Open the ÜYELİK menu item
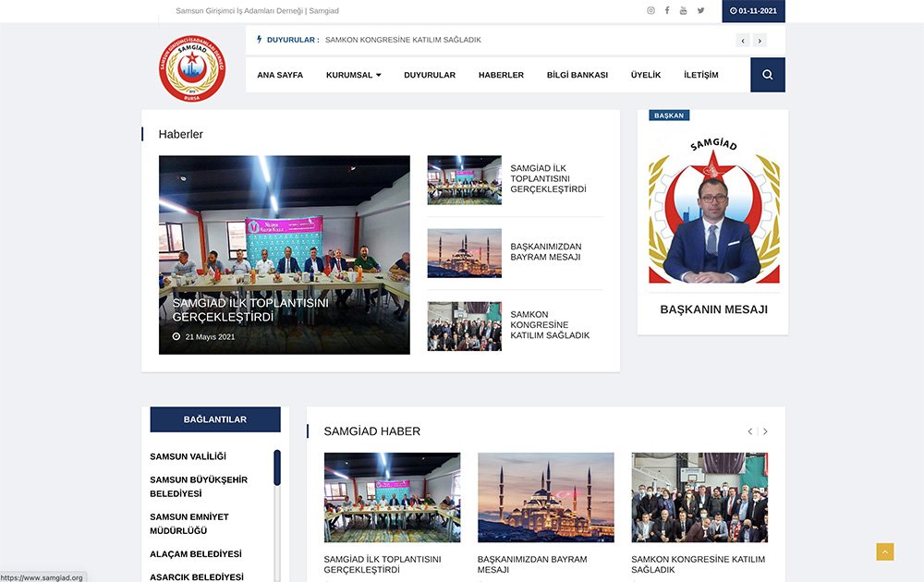 point(646,75)
